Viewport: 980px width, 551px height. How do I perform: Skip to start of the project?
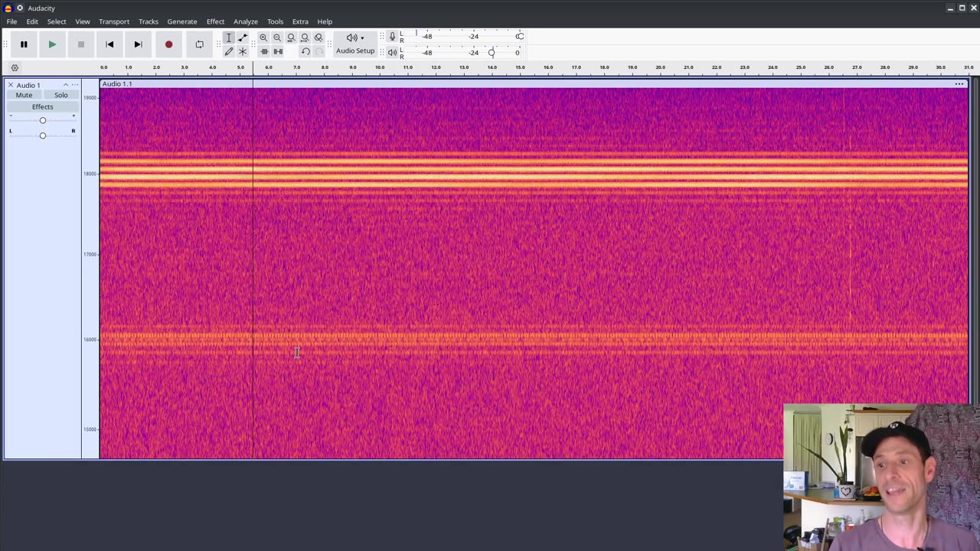click(109, 44)
